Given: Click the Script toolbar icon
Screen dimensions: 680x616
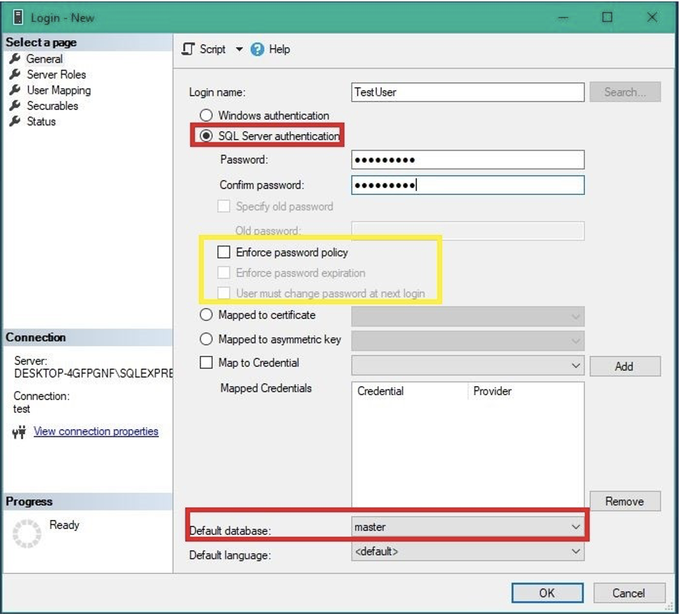Looking at the screenshot, I should click(188, 49).
